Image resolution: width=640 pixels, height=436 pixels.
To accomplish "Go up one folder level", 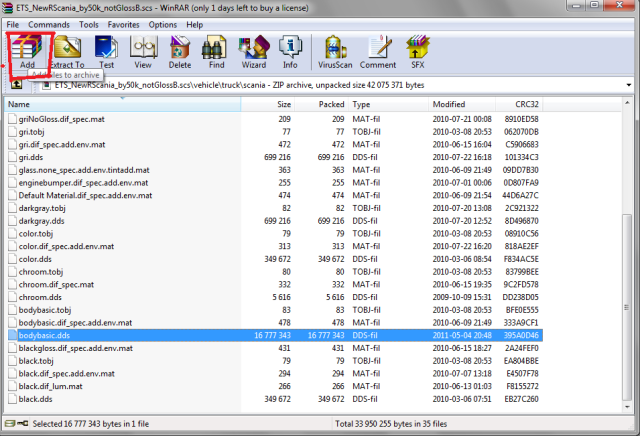I will [x=16, y=85].
